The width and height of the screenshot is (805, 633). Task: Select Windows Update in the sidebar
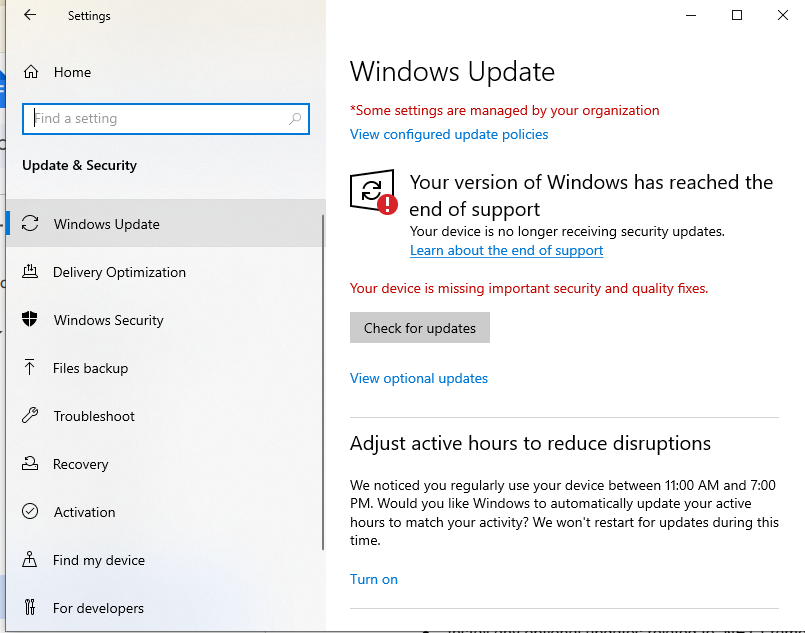[x=106, y=224]
